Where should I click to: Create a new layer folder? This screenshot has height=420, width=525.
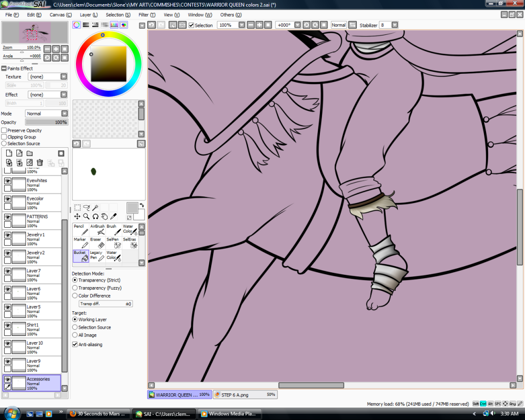click(30, 153)
